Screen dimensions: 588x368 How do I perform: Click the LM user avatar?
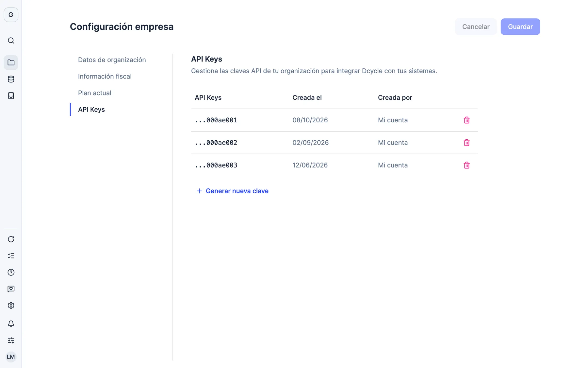click(11, 357)
